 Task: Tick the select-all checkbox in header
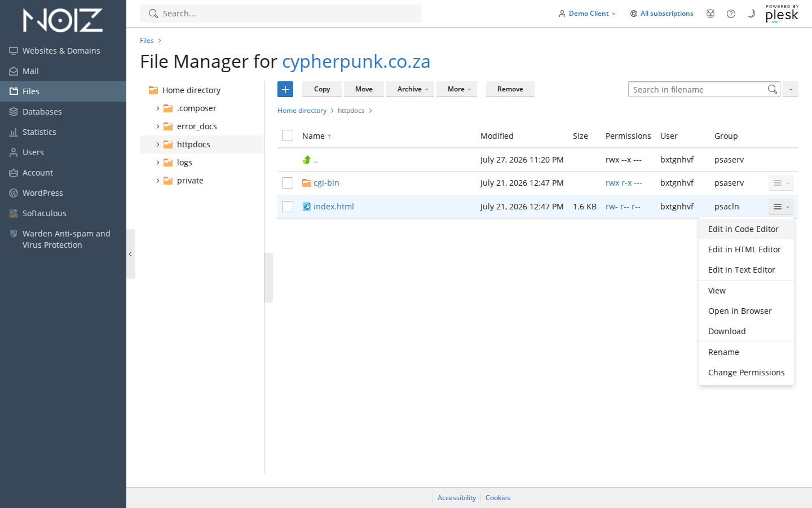(288, 135)
